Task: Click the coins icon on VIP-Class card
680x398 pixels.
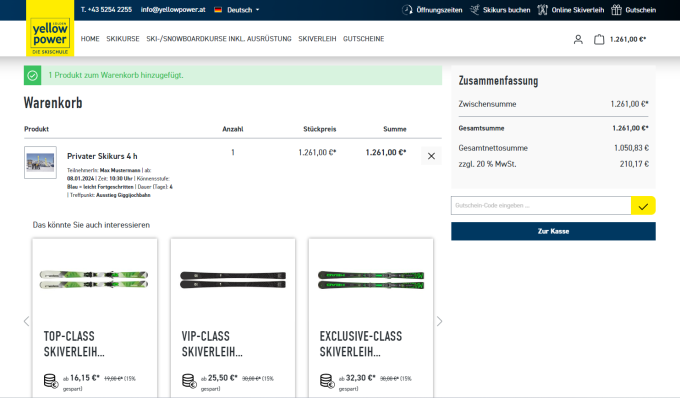Action: point(189,381)
